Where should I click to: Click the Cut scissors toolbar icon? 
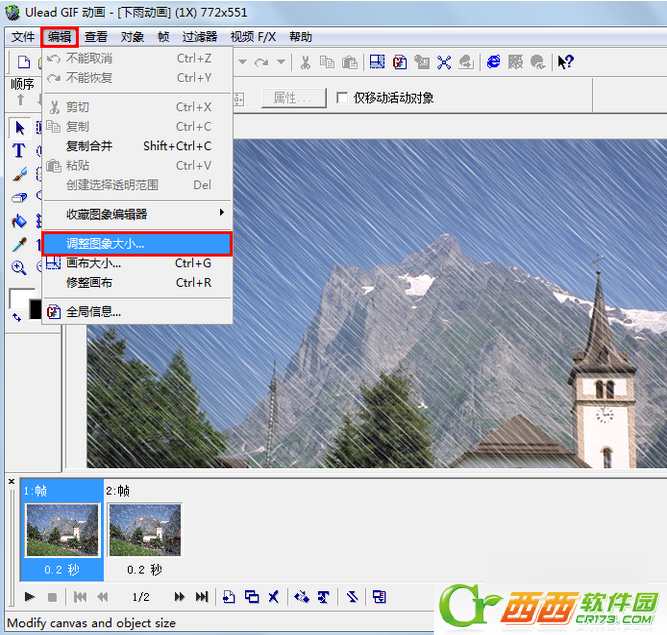coord(305,63)
